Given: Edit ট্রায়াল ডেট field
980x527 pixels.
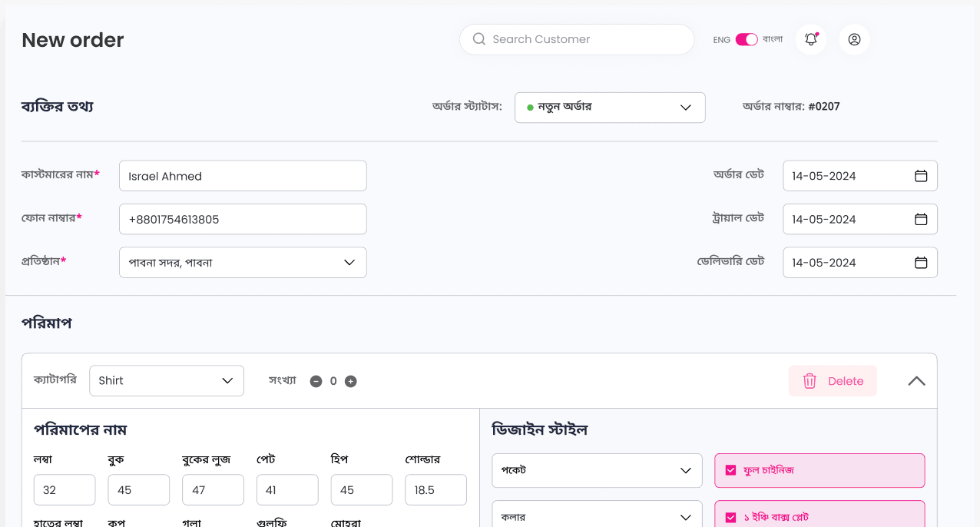Looking at the screenshot, I should point(860,219).
